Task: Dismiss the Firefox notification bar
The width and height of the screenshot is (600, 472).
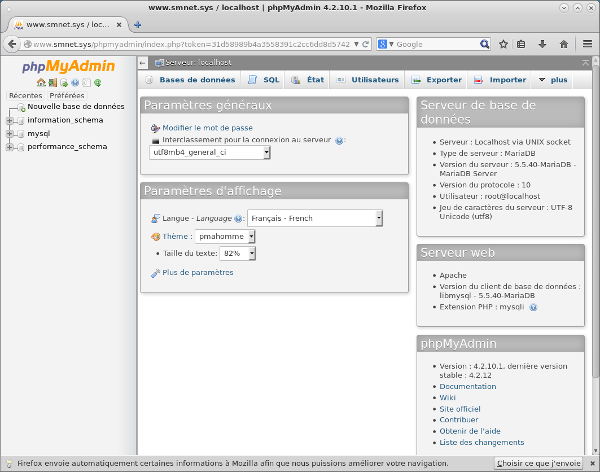Action: click(592, 464)
